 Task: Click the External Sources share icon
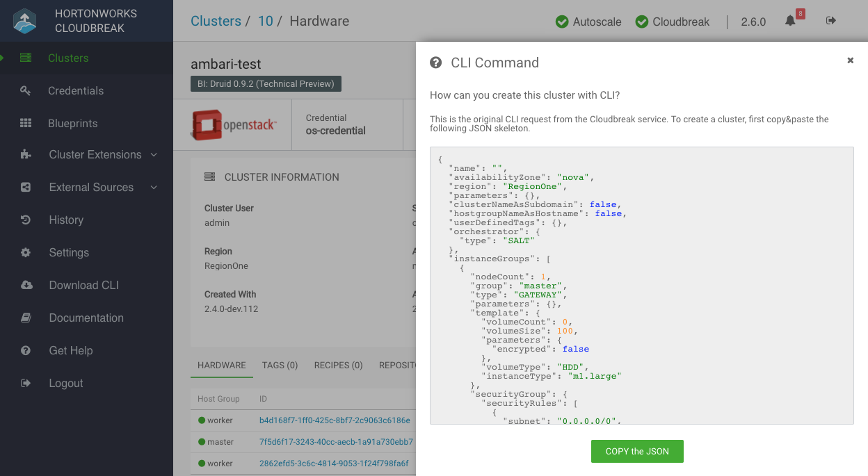click(x=26, y=187)
